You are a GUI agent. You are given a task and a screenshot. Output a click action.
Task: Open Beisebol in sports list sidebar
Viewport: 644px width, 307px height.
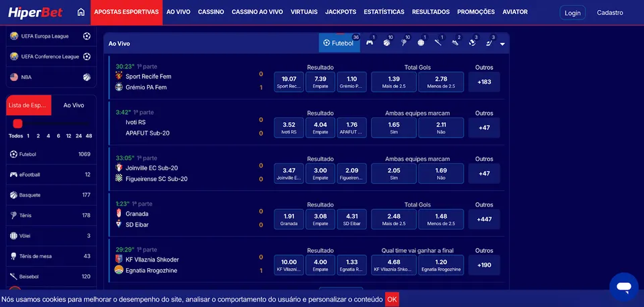(x=51, y=277)
